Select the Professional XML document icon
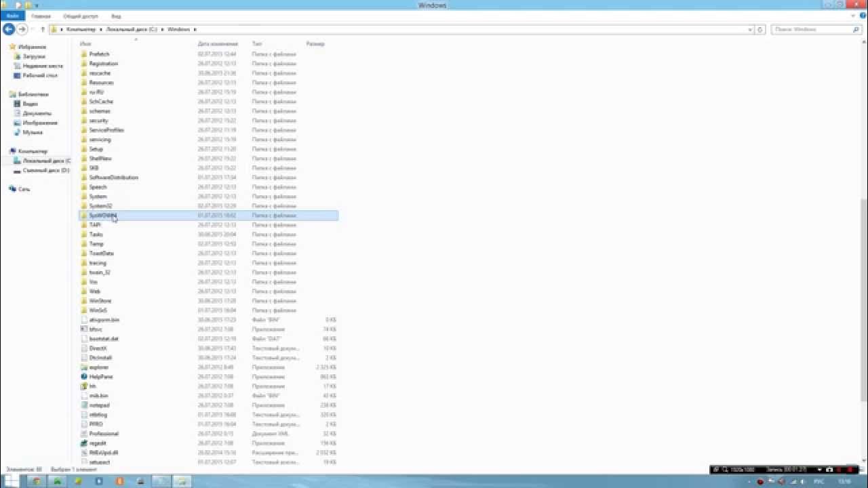 click(84, 433)
